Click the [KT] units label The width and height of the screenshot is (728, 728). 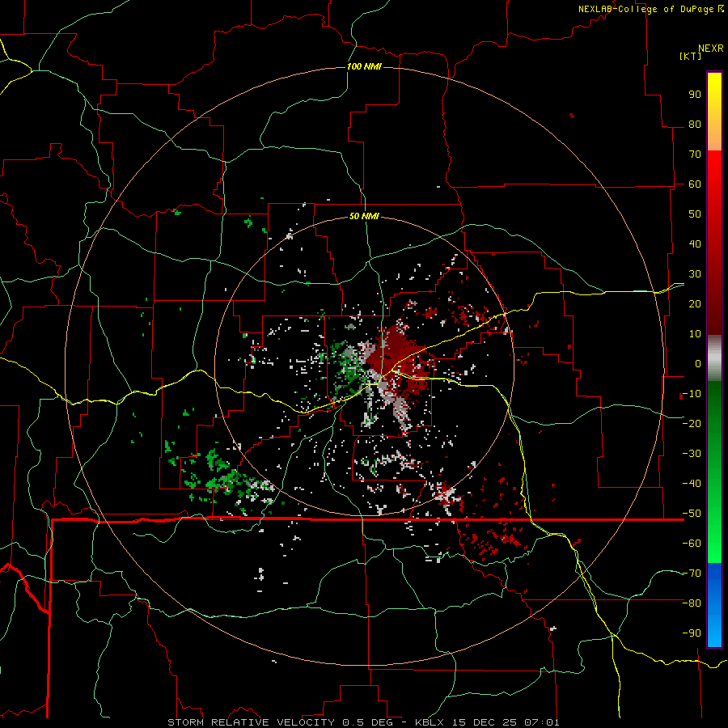(690, 56)
